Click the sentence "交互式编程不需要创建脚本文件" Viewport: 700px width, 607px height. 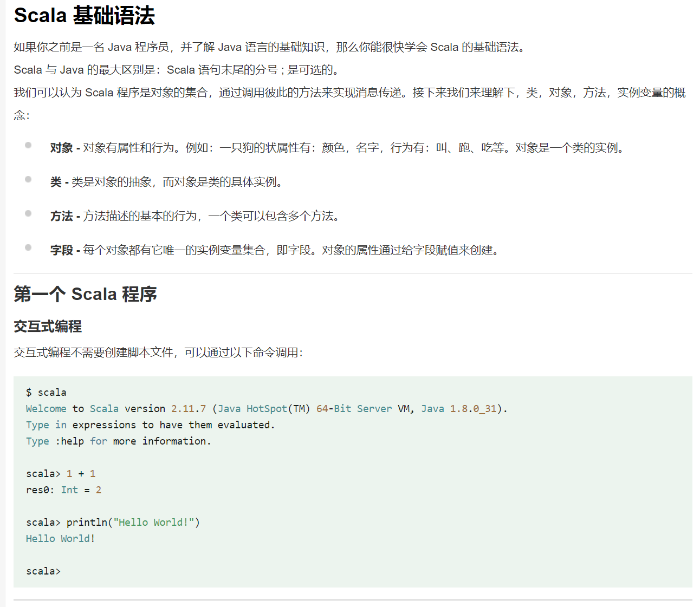coord(159,353)
